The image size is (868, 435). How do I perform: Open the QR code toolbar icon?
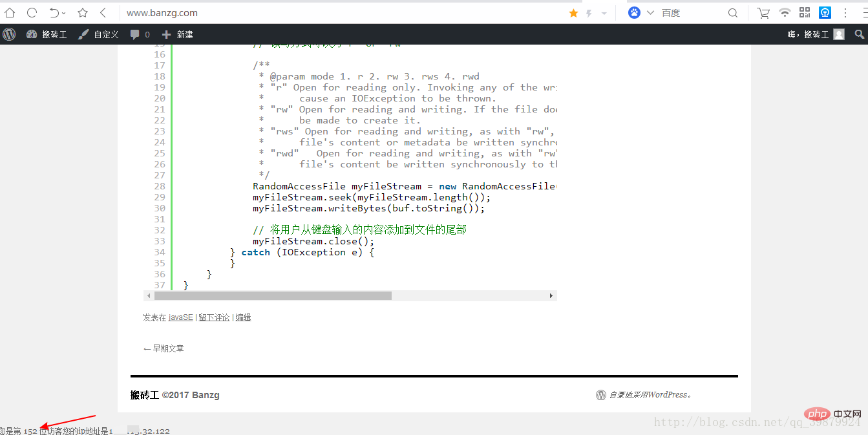[805, 12]
